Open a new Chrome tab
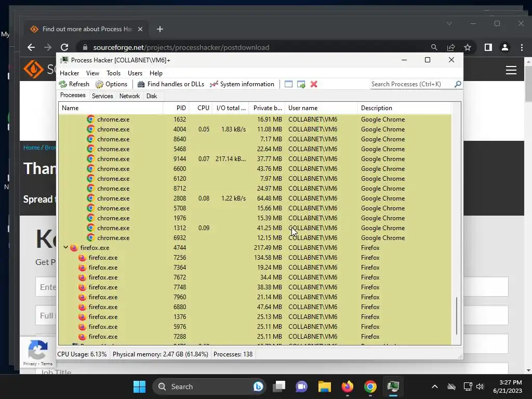 pos(160,29)
